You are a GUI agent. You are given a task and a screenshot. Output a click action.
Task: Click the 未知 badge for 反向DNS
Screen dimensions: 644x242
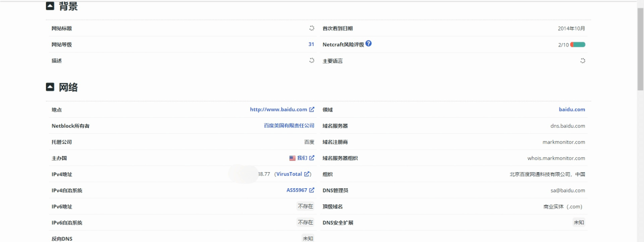coord(308,238)
